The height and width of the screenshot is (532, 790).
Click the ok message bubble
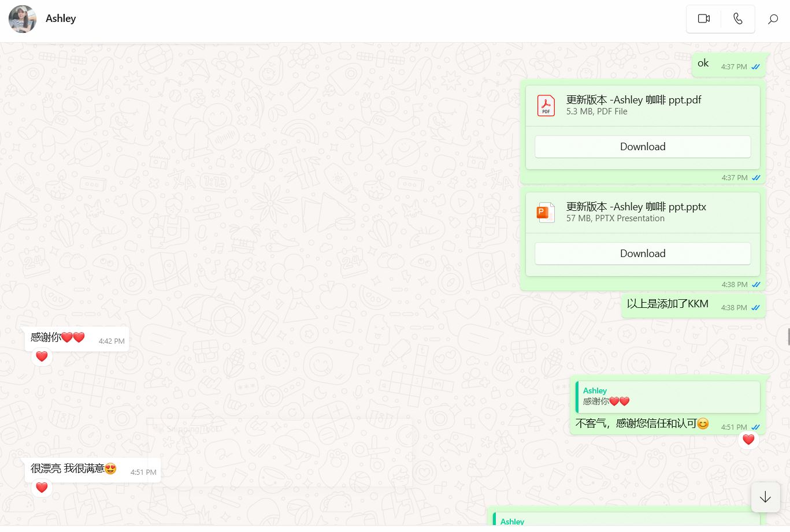(703, 64)
